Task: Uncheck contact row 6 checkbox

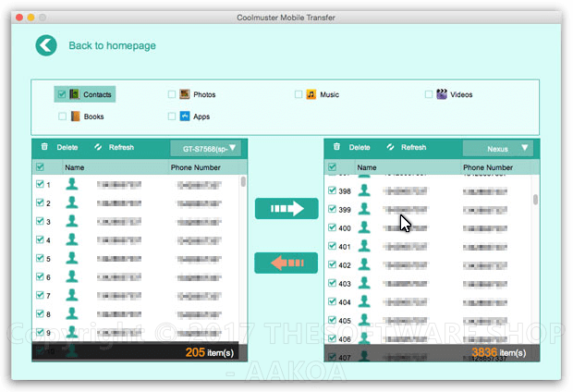Action: (40, 276)
